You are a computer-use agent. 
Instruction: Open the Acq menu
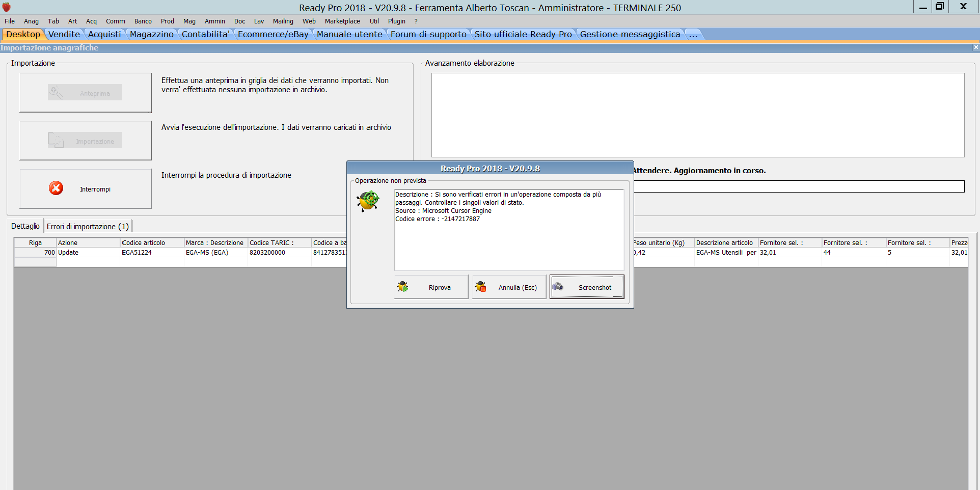pyautogui.click(x=91, y=21)
